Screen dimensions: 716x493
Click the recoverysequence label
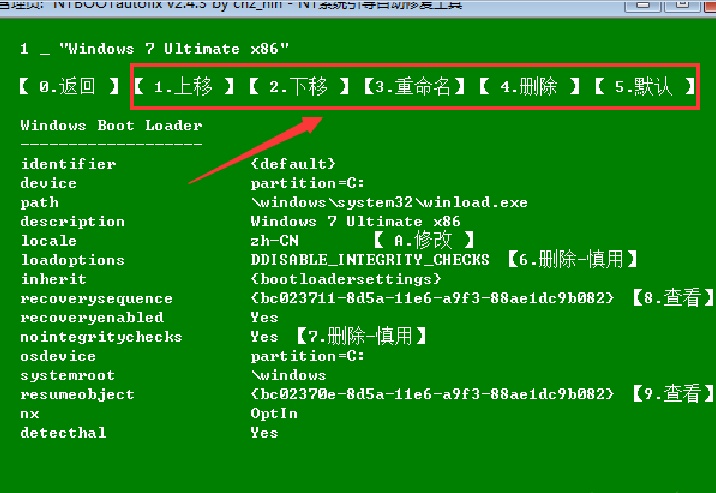(96, 299)
